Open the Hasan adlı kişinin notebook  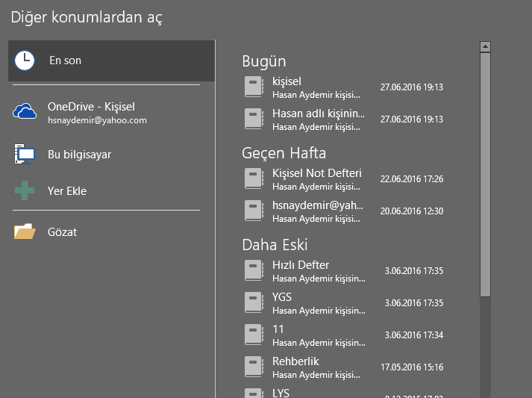pos(344,119)
